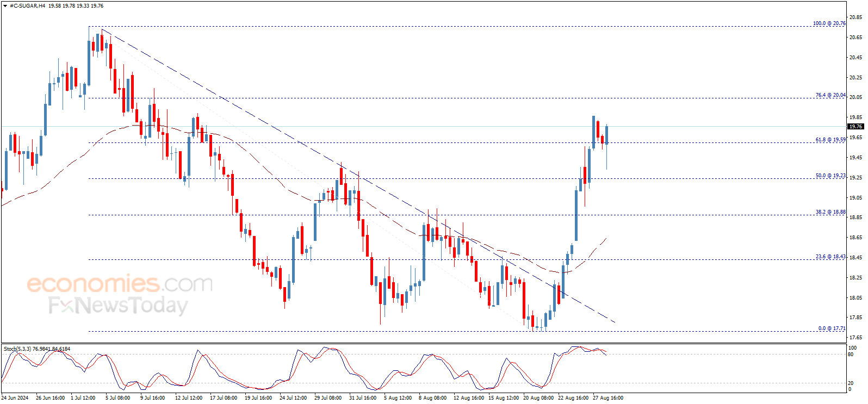Click the Fibonacci 38.2 @ 18.88 label

pyautogui.click(x=830, y=212)
